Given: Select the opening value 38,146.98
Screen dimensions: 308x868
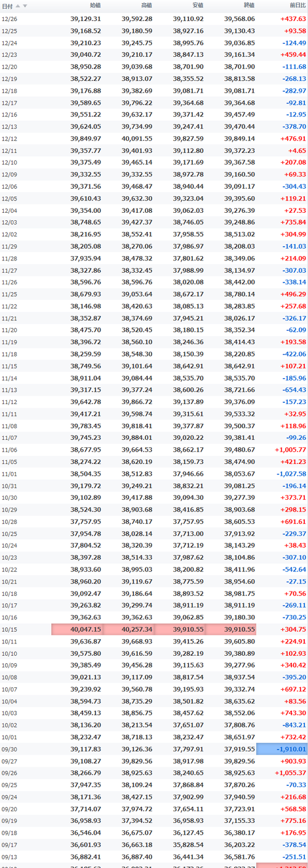Looking at the screenshot, I should [86, 306].
